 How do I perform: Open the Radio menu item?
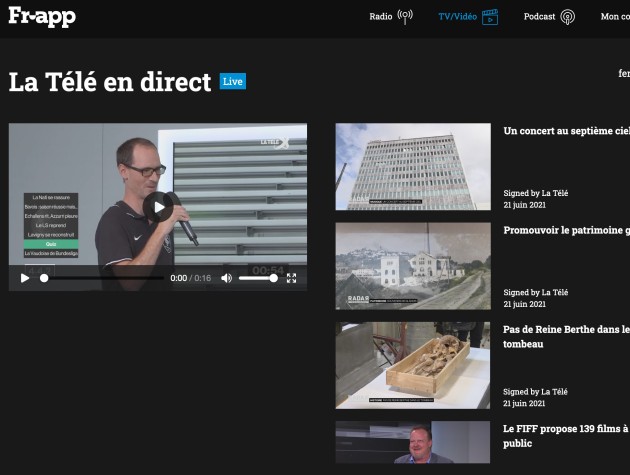click(x=380, y=16)
